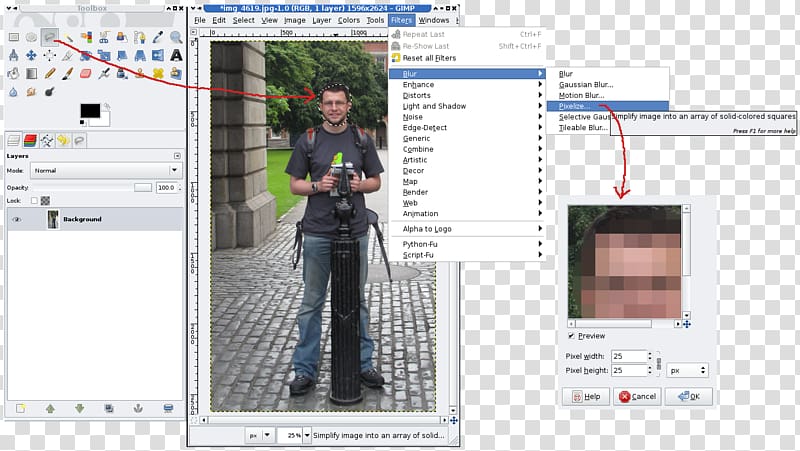800x451 pixels.
Task: Open the layer Mode dropdown
Action: 106,170
